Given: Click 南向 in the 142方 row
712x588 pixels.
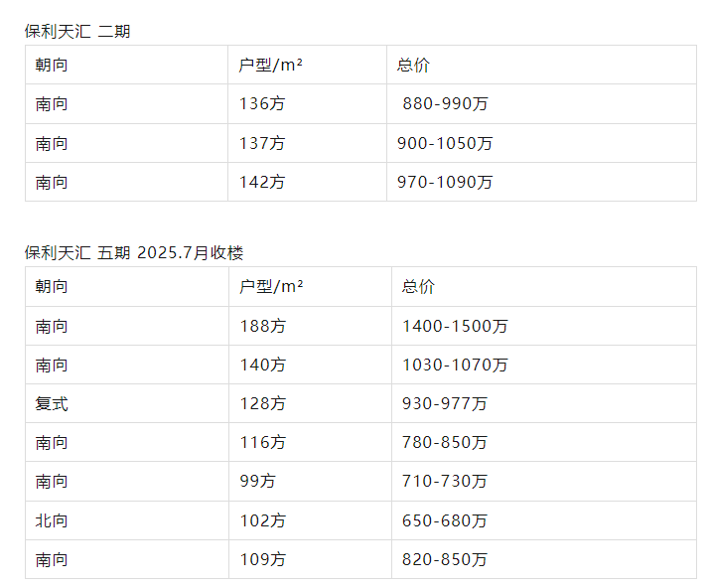Looking at the screenshot, I should pyautogui.click(x=52, y=182).
